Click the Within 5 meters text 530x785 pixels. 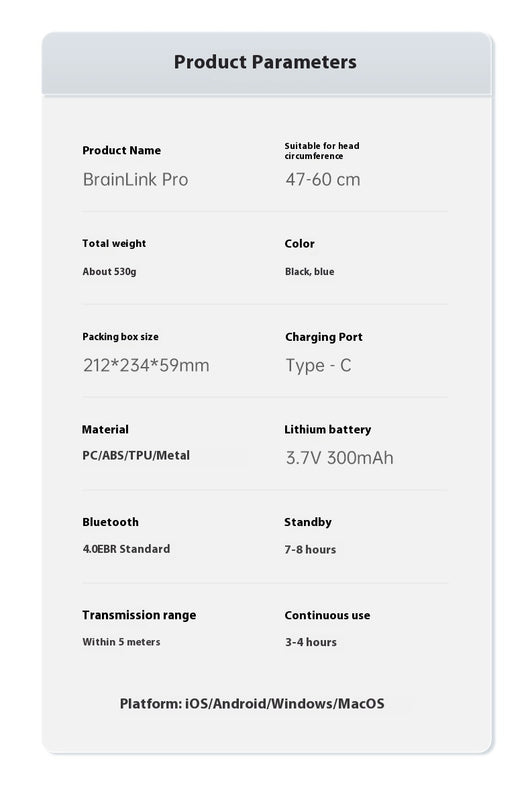pos(121,642)
